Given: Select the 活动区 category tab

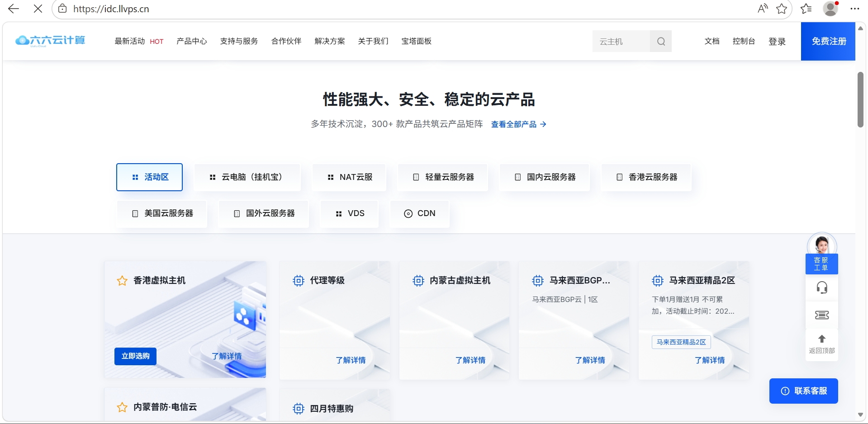Looking at the screenshot, I should tap(149, 177).
